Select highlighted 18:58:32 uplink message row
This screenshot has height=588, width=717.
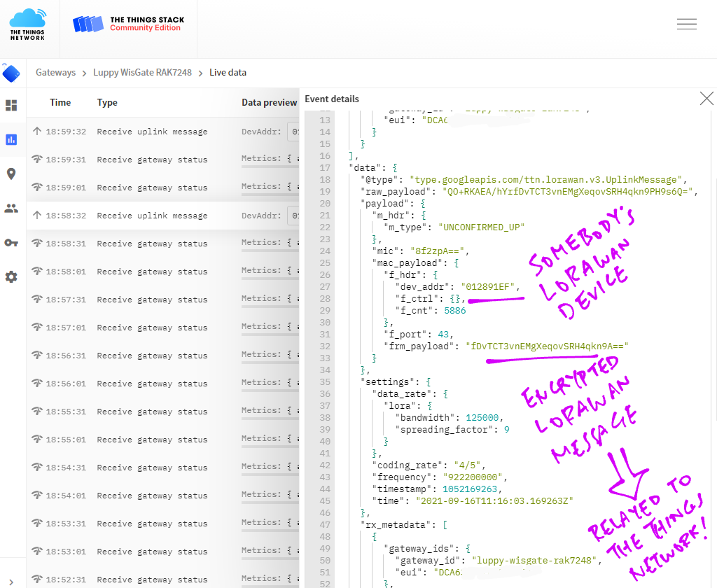point(152,216)
